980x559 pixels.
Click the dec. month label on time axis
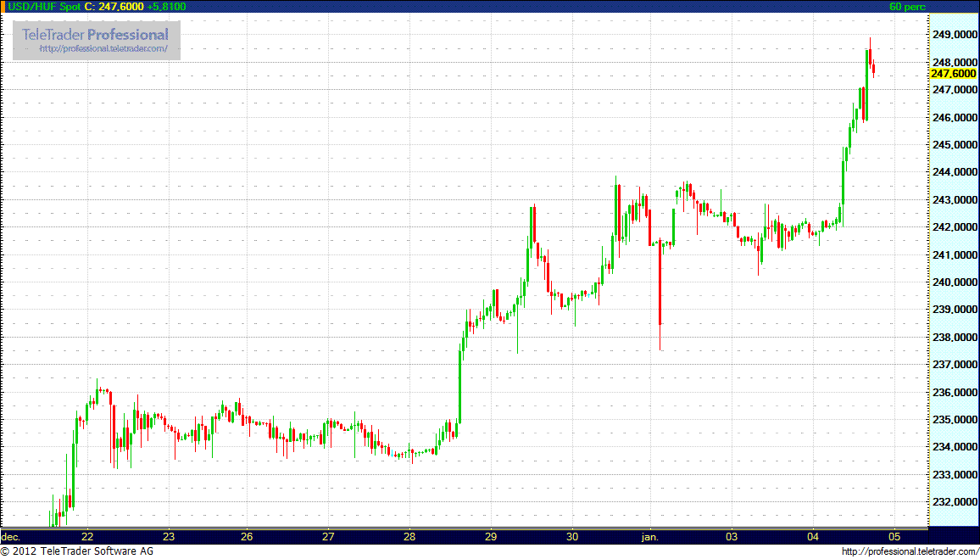pyautogui.click(x=11, y=536)
